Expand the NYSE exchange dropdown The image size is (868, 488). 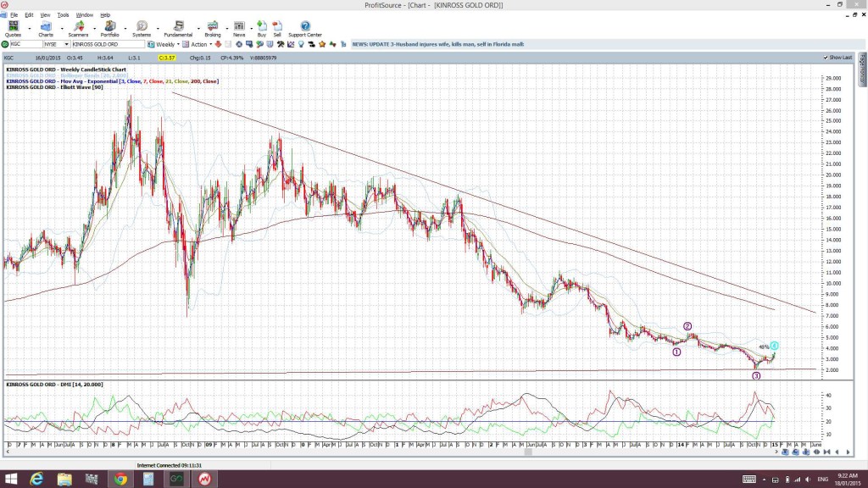[66, 44]
